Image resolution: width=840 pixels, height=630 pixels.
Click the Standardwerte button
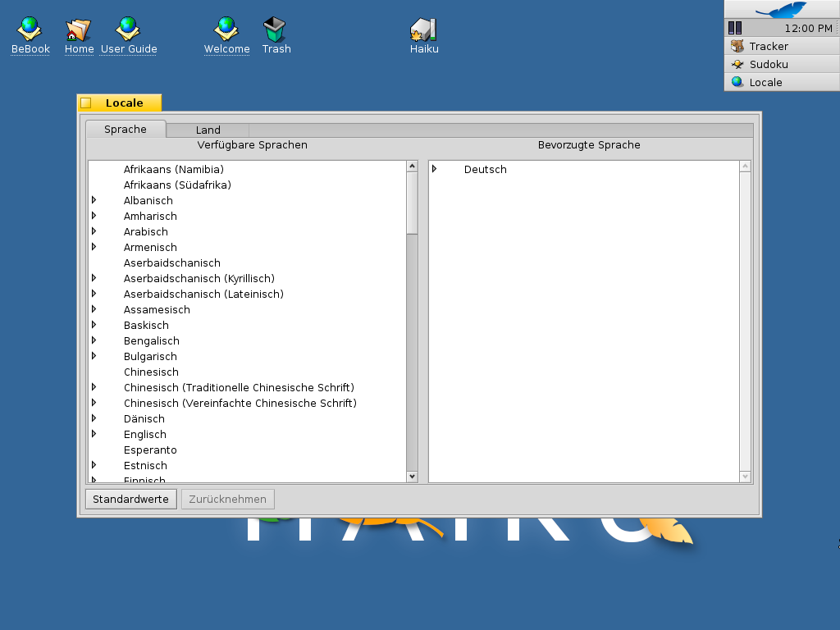click(x=130, y=500)
